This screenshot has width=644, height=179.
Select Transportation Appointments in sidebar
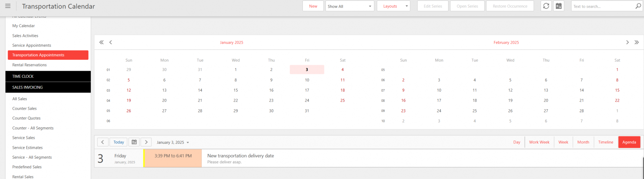[x=48, y=55]
